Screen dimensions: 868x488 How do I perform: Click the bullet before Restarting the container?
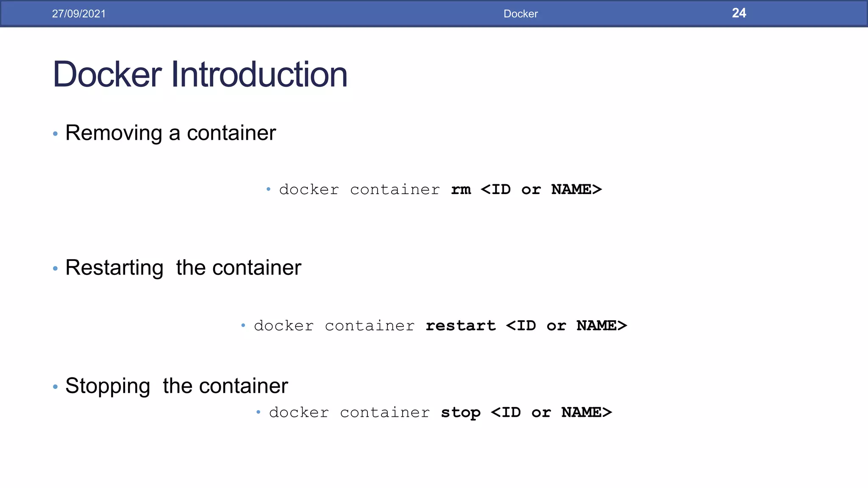[x=55, y=269]
